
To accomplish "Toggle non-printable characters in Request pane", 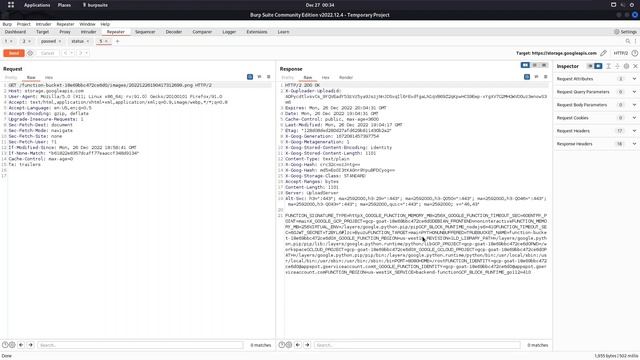I will tap(259, 77).
